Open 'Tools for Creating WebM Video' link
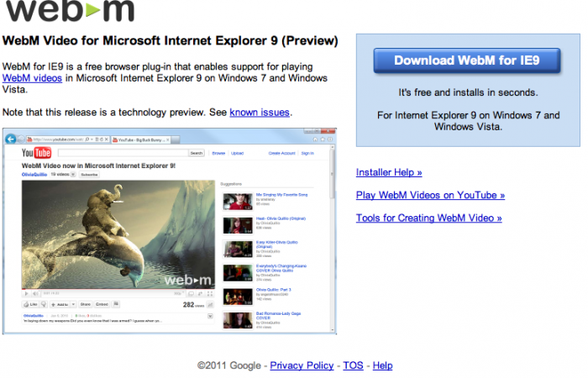588x378 pixels. click(428, 218)
